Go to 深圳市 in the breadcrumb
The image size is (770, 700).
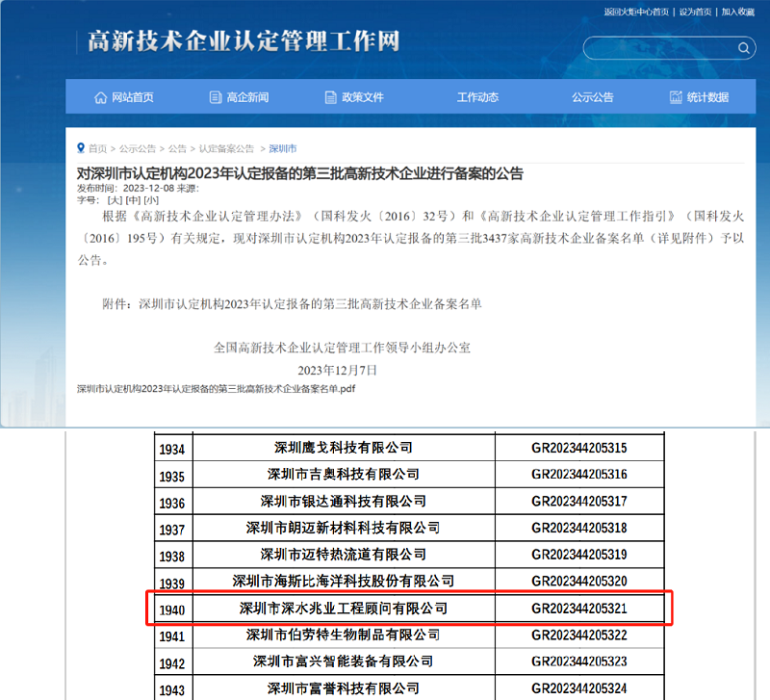283,148
